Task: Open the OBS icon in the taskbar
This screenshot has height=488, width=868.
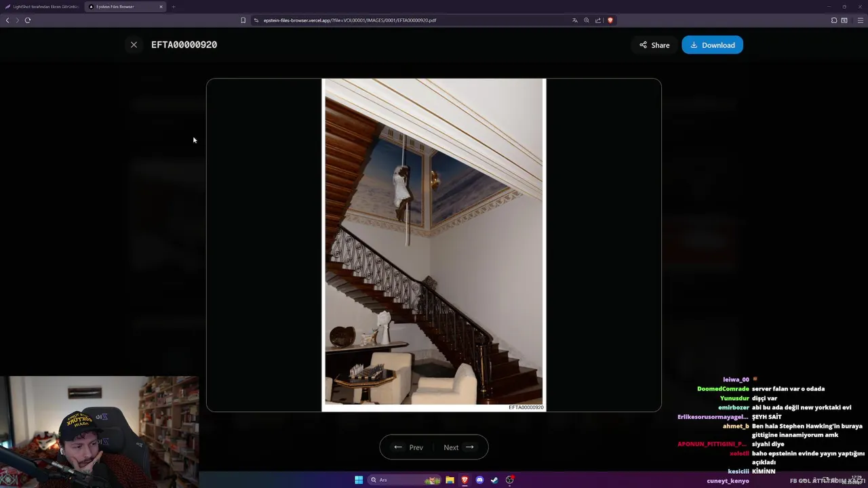Action: click(509, 480)
